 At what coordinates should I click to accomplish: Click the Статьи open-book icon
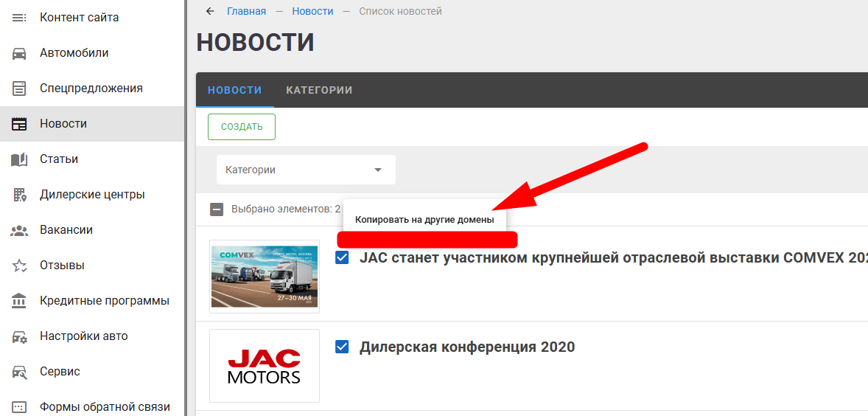(19, 159)
